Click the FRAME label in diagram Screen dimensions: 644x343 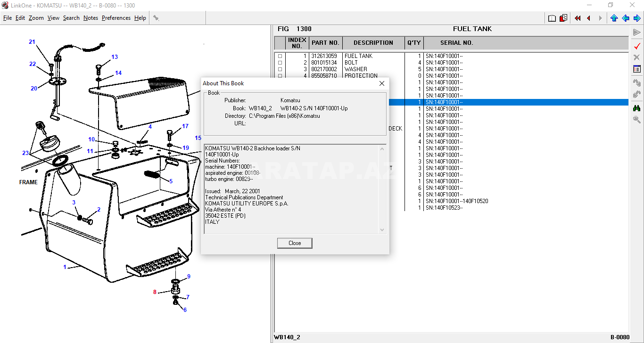pos(28,182)
